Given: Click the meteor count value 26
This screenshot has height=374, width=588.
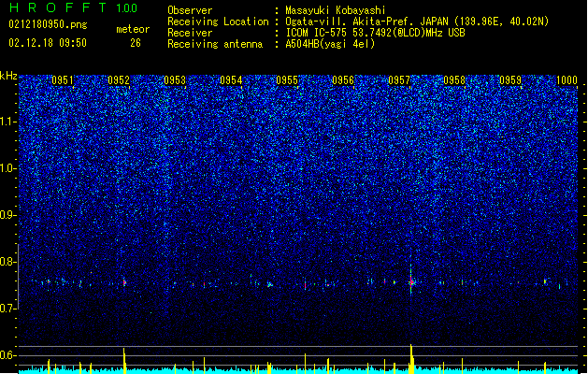Looking at the screenshot, I should (136, 43).
